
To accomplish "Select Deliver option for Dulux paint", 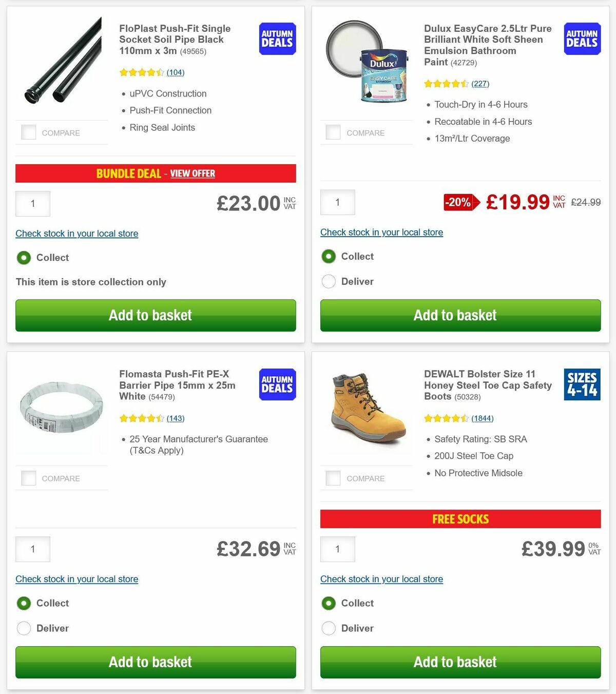I will (329, 281).
